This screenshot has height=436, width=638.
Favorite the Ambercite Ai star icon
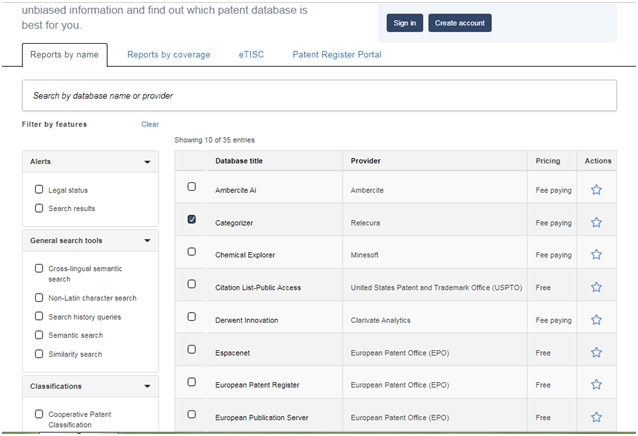coord(596,190)
